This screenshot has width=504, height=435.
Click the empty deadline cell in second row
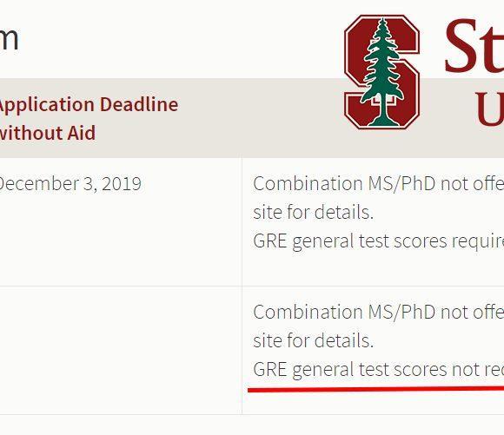(x=121, y=350)
